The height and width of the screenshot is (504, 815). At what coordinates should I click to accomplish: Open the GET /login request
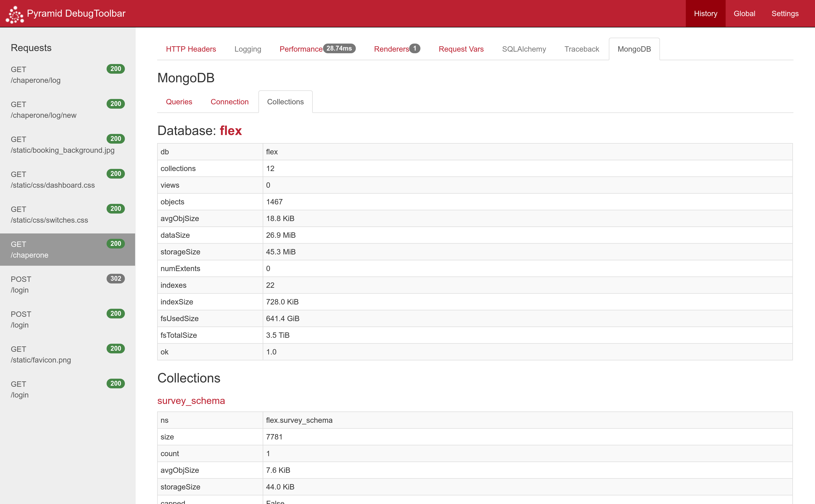point(68,390)
